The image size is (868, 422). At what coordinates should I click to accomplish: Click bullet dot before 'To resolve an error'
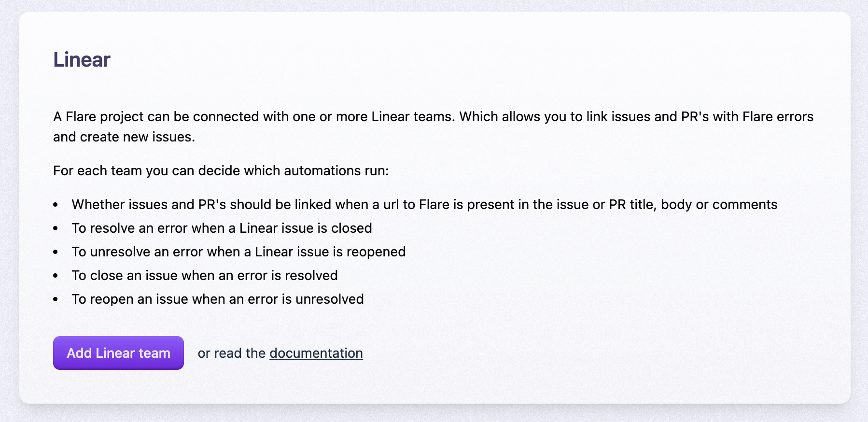[x=56, y=229]
